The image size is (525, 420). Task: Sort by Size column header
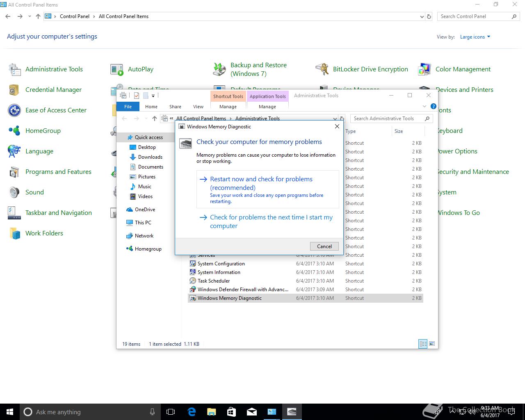[x=408, y=131]
